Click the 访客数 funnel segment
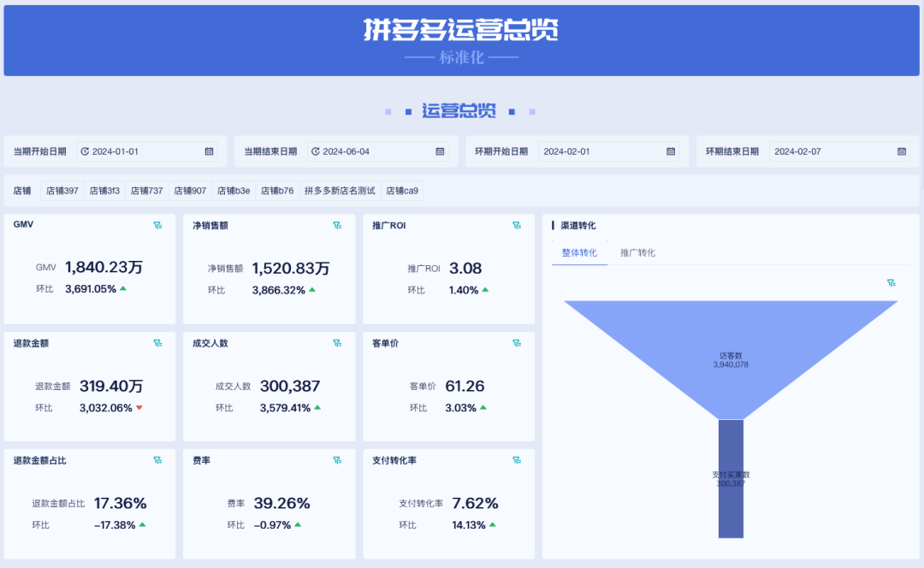The image size is (924, 568). tap(731, 360)
